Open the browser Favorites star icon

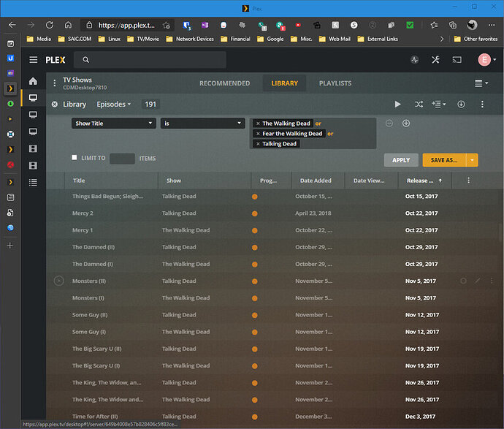click(434, 25)
